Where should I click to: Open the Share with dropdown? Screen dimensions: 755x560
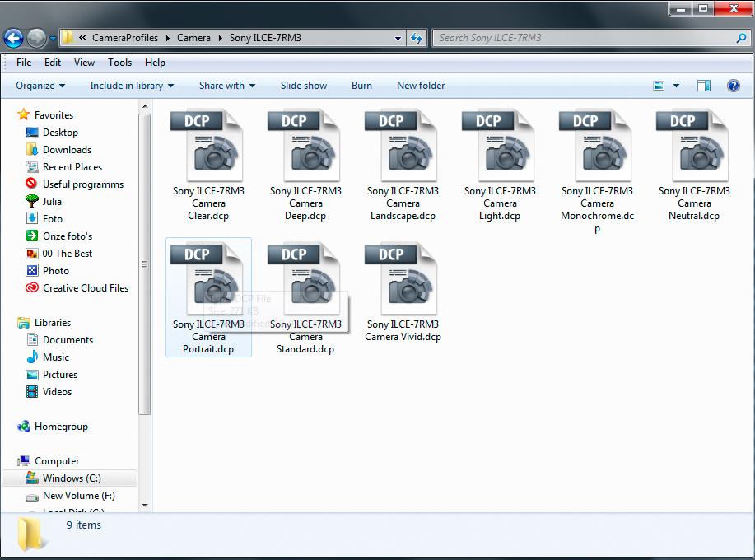[x=227, y=86]
